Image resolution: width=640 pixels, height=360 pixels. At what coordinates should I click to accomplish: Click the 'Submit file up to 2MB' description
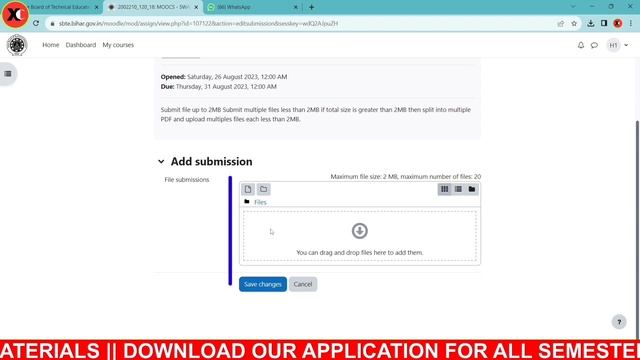pos(316,115)
